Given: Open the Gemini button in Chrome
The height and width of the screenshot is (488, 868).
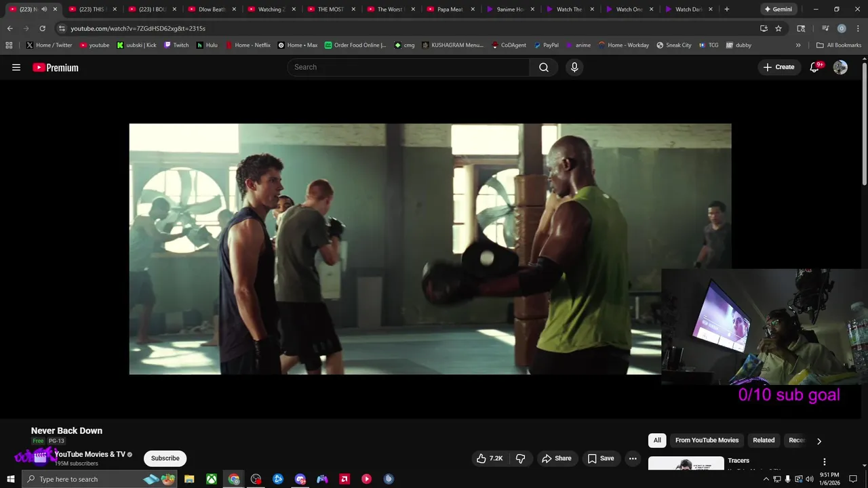Looking at the screenshot, I should 778,9.
